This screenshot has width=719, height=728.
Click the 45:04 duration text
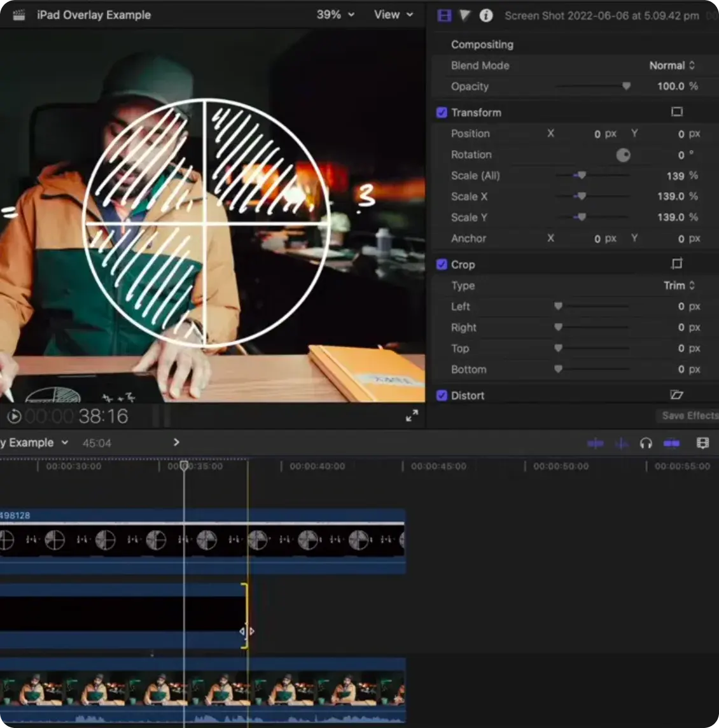(x=97, y=444)
